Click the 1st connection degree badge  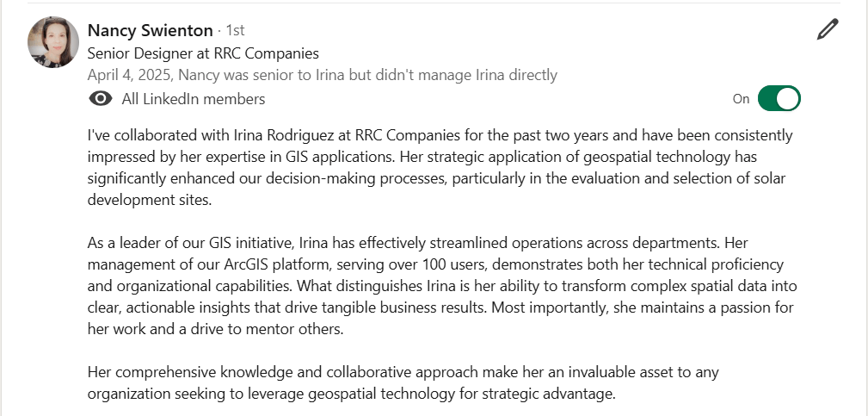[x=235, y=30]
